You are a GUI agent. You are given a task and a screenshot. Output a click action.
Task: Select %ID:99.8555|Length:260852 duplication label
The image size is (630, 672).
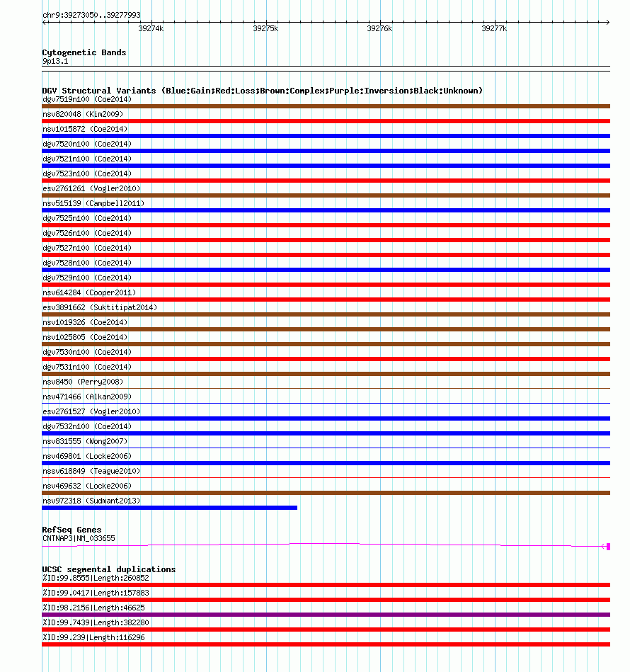point(96,578)
